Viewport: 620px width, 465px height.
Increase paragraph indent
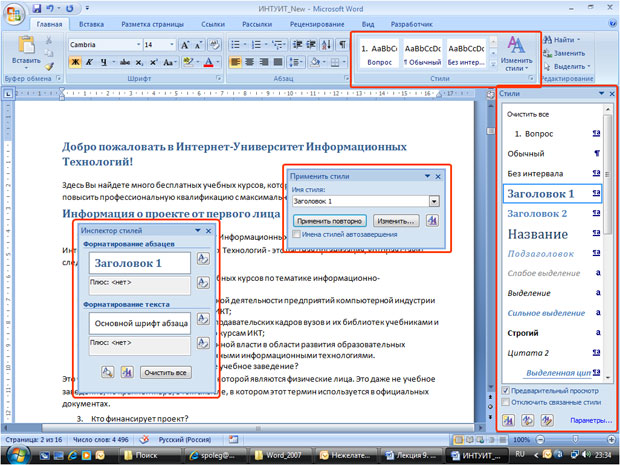tap(311, 45)
